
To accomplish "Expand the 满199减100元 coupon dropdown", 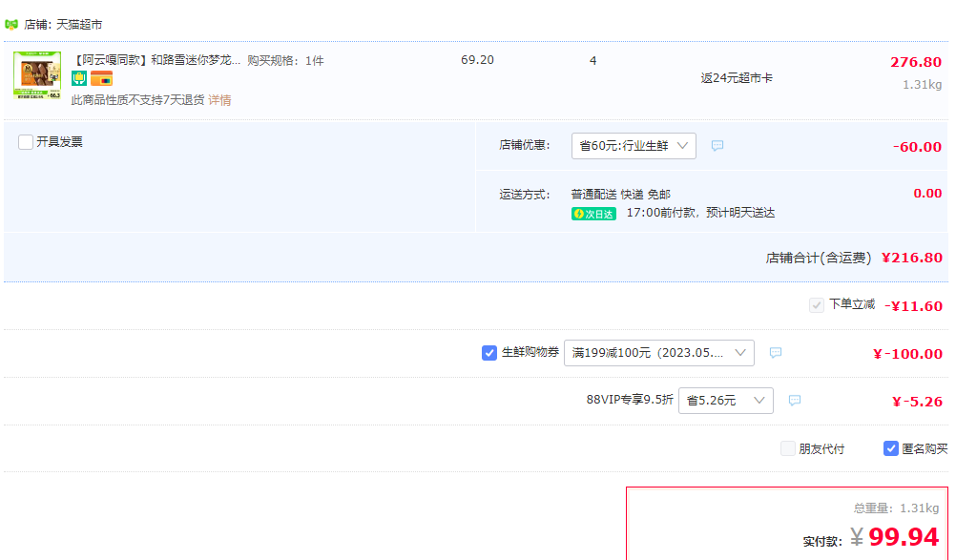I will tap(658, 353).
